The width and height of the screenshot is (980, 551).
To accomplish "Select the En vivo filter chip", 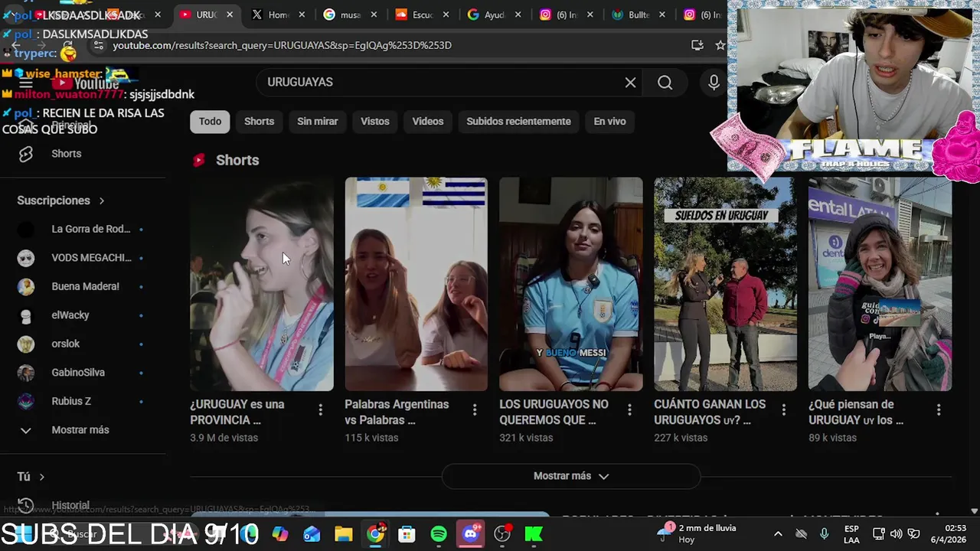I will click(x=609, y=121).
